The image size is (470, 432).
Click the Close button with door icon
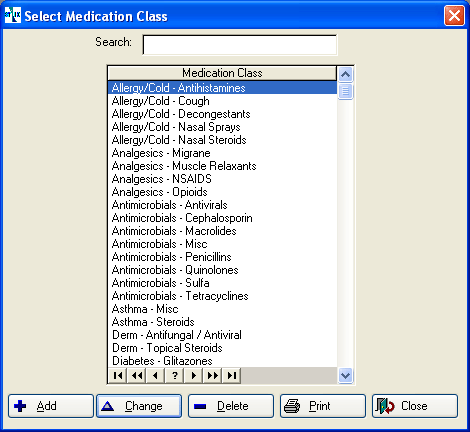coord(415,406)
